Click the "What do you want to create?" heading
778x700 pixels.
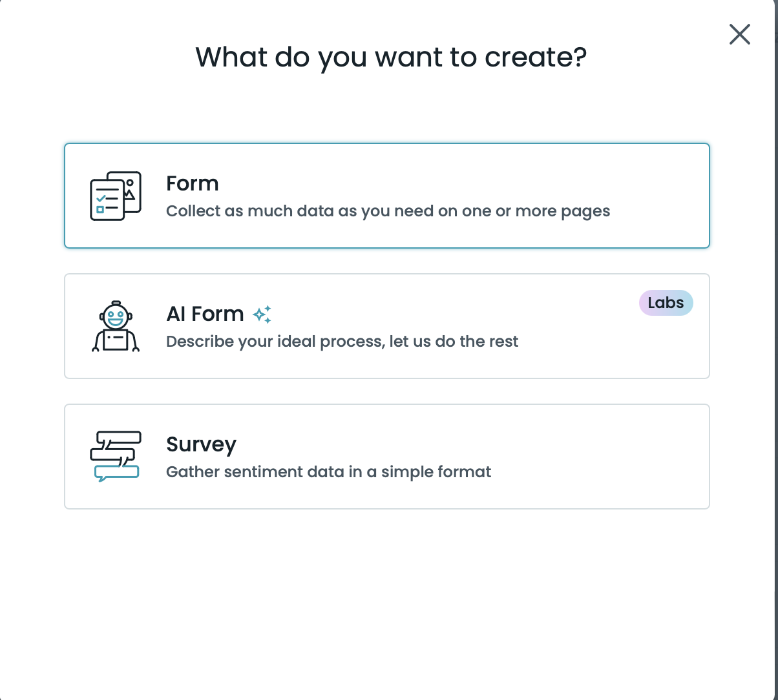tap(391, 57)
